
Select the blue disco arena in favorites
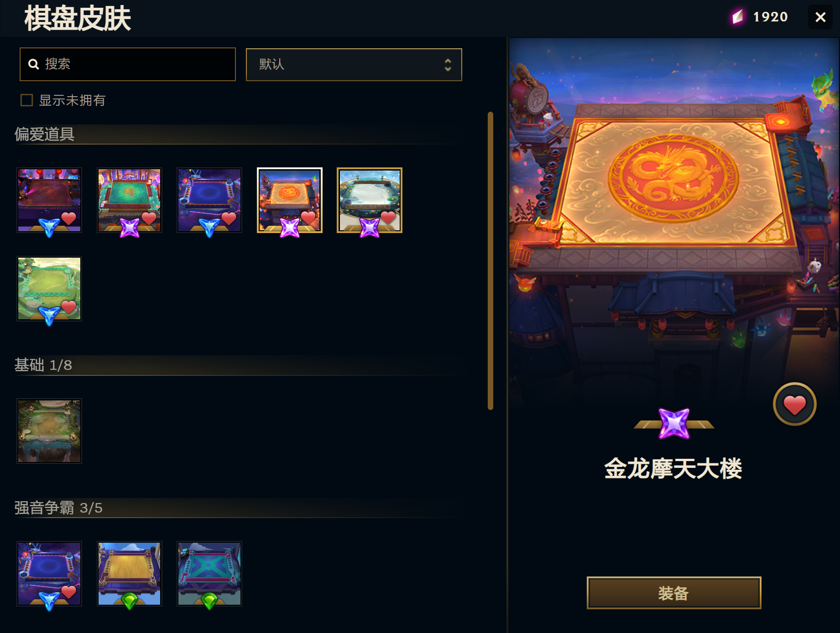tap(209, 200)
